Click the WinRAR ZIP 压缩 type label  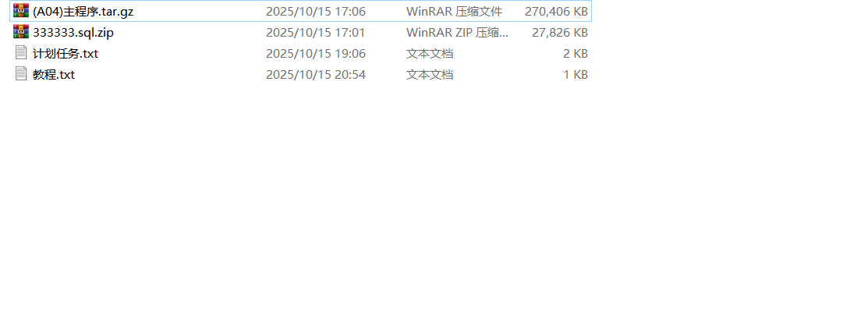tap(457, 33)
